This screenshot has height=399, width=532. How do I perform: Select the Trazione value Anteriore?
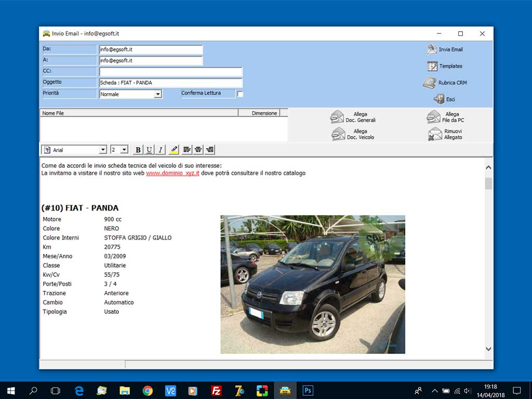116,293
